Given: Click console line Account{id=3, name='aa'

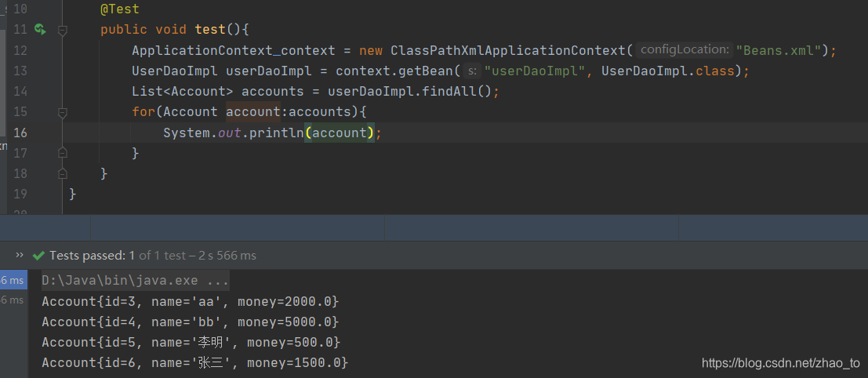Looking at the screenshot, I should (x=190, y=302).
